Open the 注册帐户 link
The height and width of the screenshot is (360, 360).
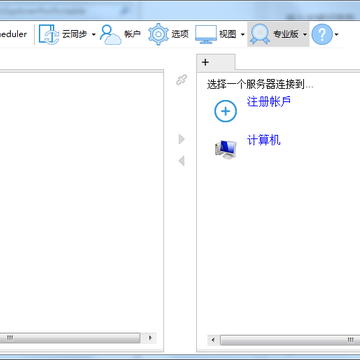coord(269,102)
